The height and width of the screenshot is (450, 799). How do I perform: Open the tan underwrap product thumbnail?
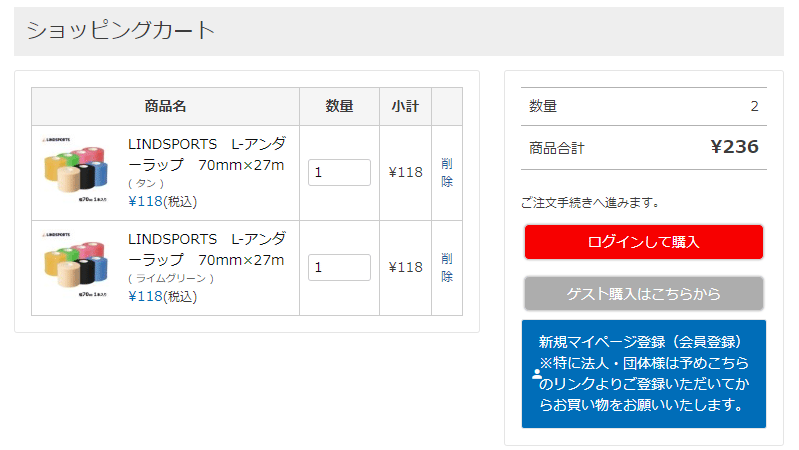(76, 172)
